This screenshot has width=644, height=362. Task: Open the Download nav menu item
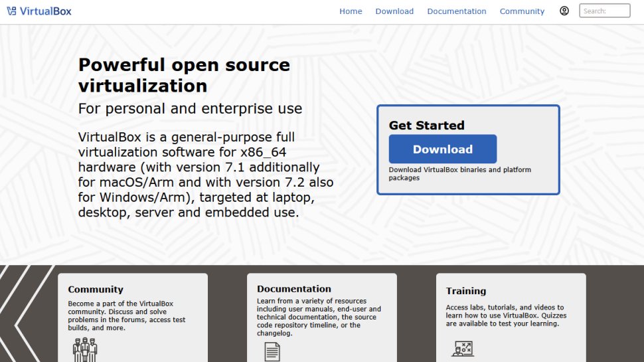[394, 11]
